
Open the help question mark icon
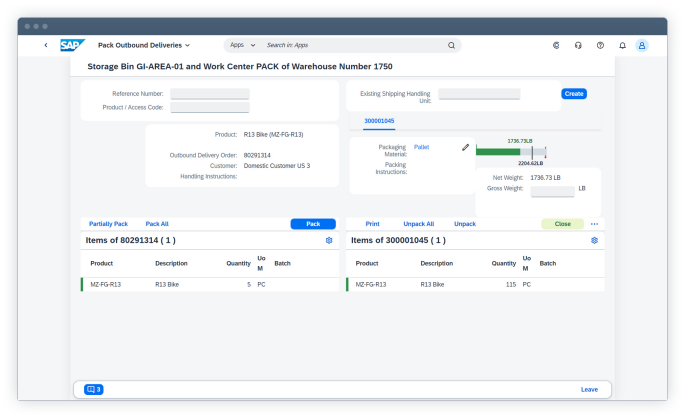(x=600, y=45)
